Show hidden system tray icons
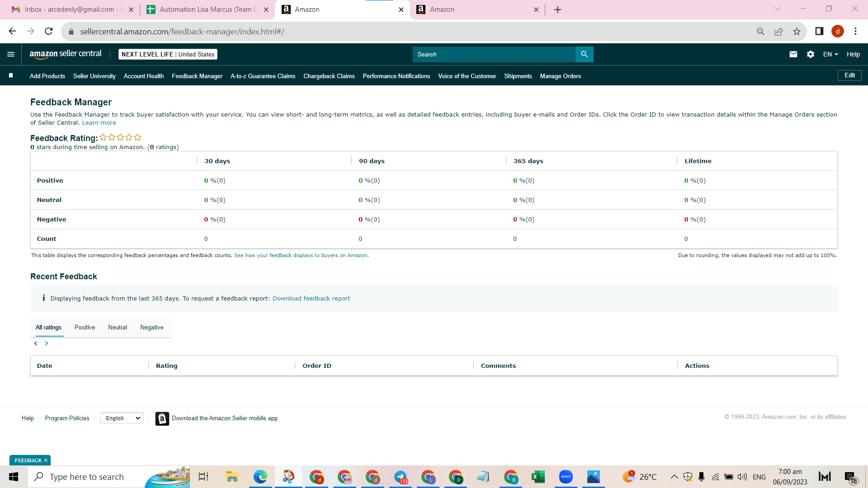The height and width of the screenshot is (488, 868). tap(674, 477)
